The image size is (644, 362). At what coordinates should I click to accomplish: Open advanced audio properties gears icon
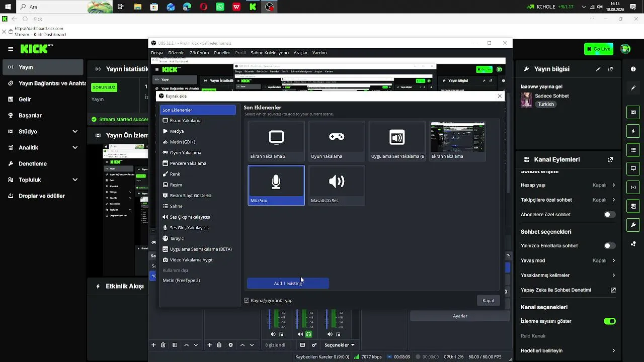click(x=314, y=345)
